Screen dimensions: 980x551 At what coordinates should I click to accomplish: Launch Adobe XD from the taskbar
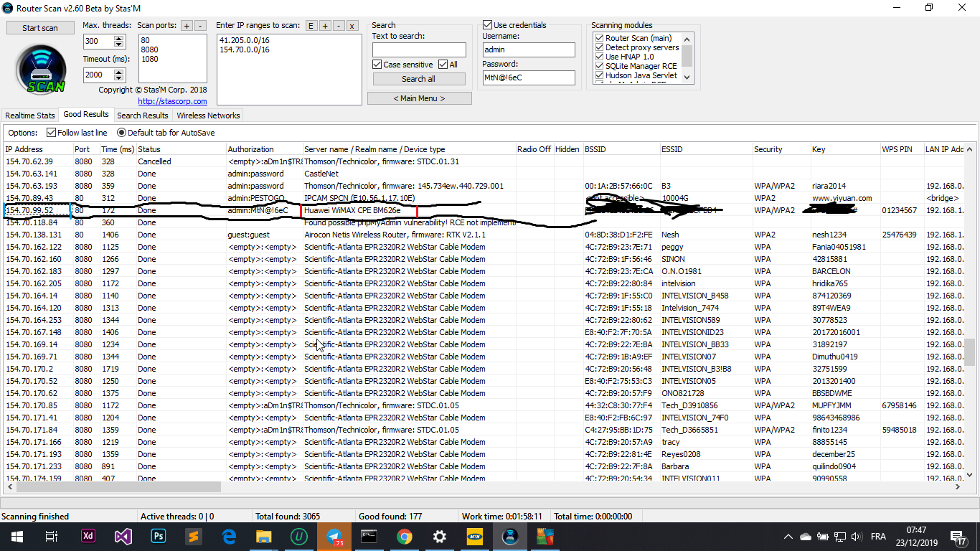coord(89,536)
